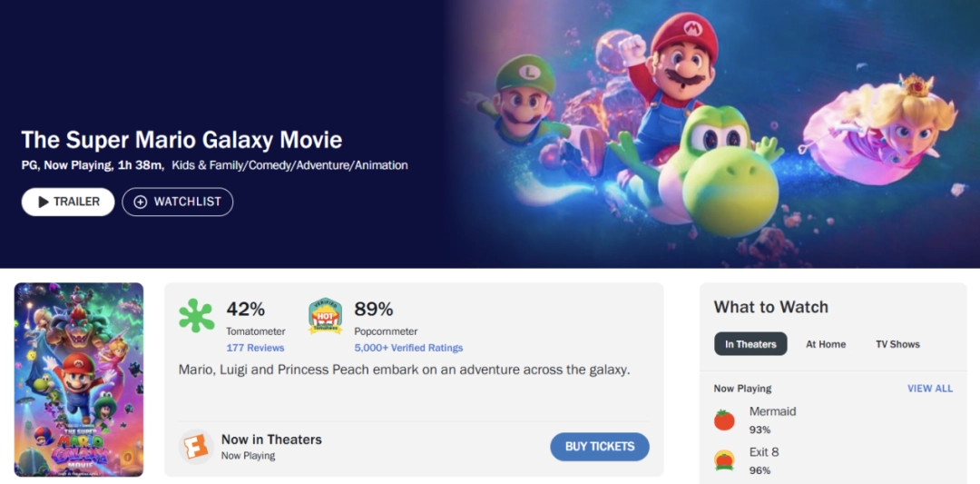
Task: Open the Exit 8 movie listing
Action: 764,452
